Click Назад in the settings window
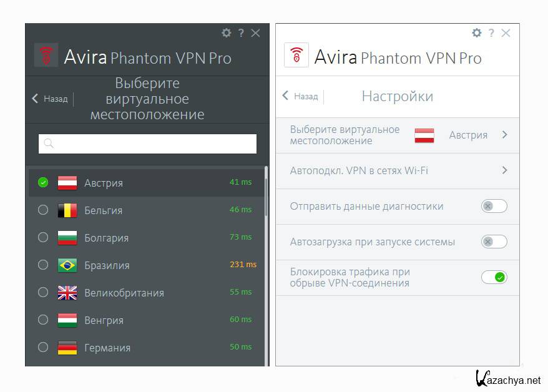The height and width of the screenshot is (392, 548). click(x=300, y=96)
